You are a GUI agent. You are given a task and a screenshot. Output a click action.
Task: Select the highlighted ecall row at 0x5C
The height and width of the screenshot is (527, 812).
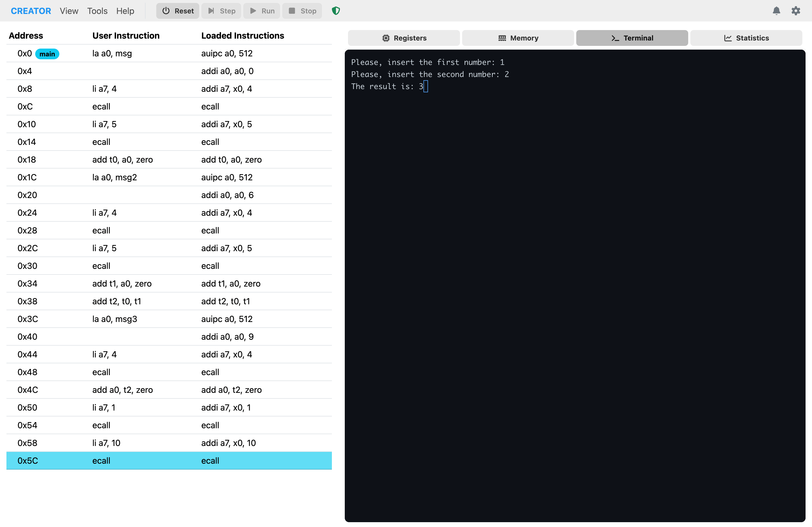(x=169, y=460)
